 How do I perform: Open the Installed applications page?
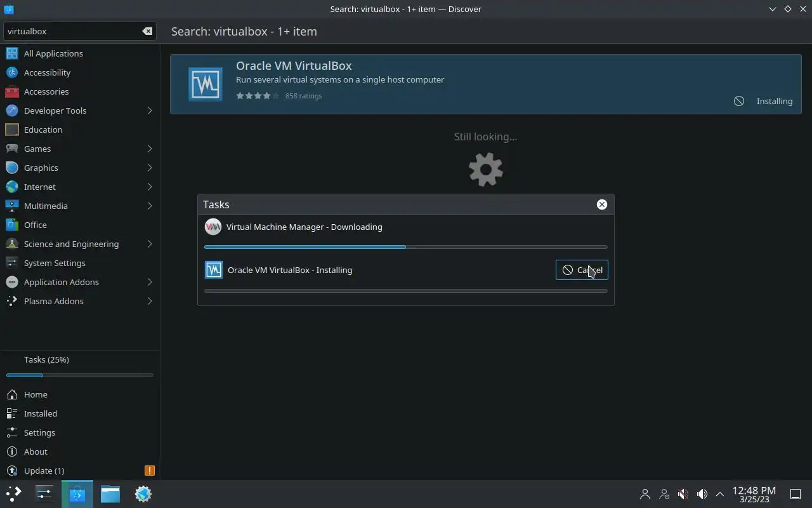tap(80, 413)
